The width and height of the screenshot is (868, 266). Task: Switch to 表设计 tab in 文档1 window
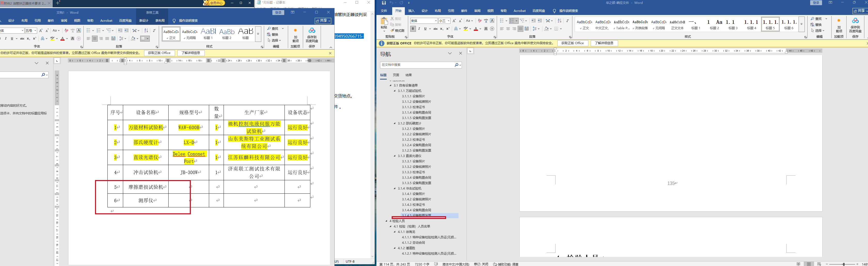point(144,21)
